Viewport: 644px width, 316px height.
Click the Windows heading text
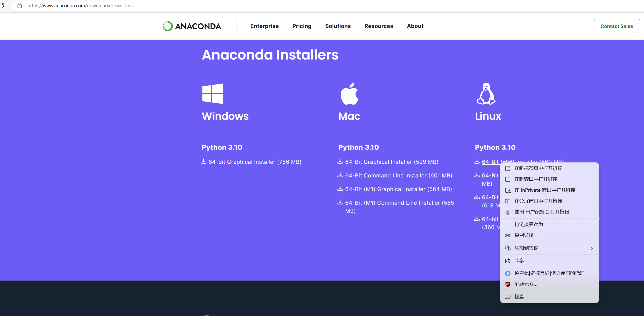point(225,116)
